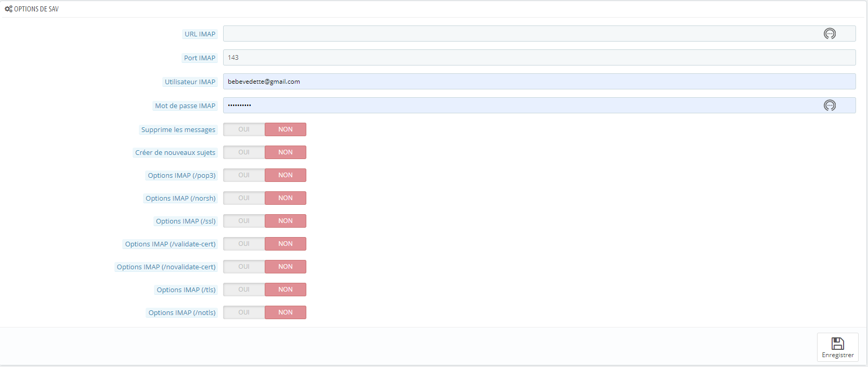Click the Créer de nouveaux sujets label

175,153
